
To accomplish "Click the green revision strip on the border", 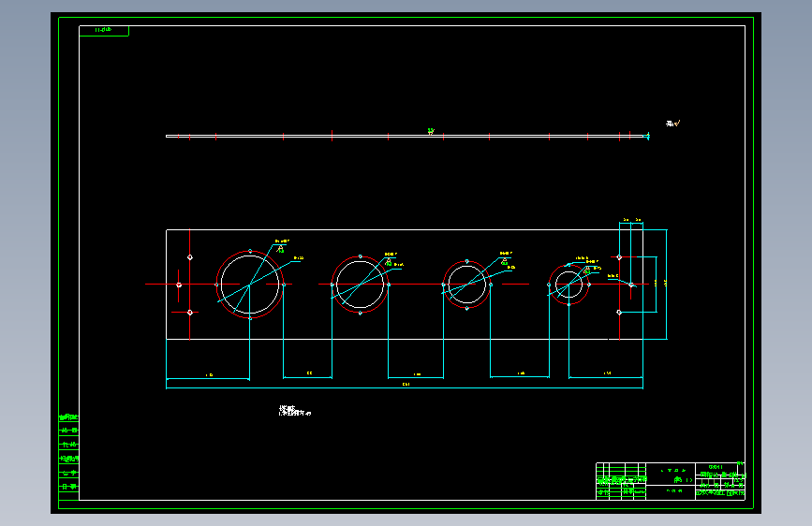I will pyautogui.click(x=69, y=457).
